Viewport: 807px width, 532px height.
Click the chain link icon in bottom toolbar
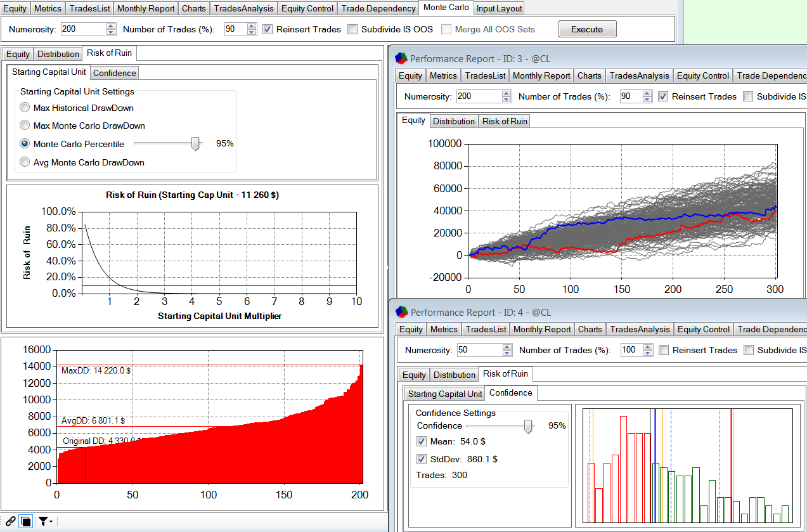click(10, 521)
